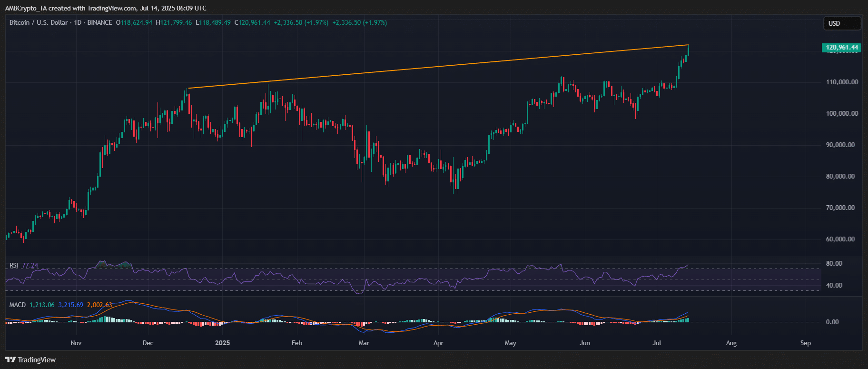Click the 2025 label on time axis
This screenshot has height=369, width=868.
click(x=222, y=343)
